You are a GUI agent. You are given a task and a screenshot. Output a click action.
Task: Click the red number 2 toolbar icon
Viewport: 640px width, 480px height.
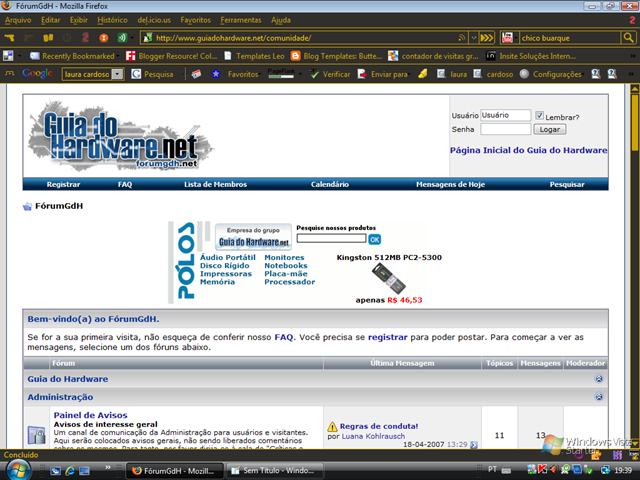[x=85, y=38]
